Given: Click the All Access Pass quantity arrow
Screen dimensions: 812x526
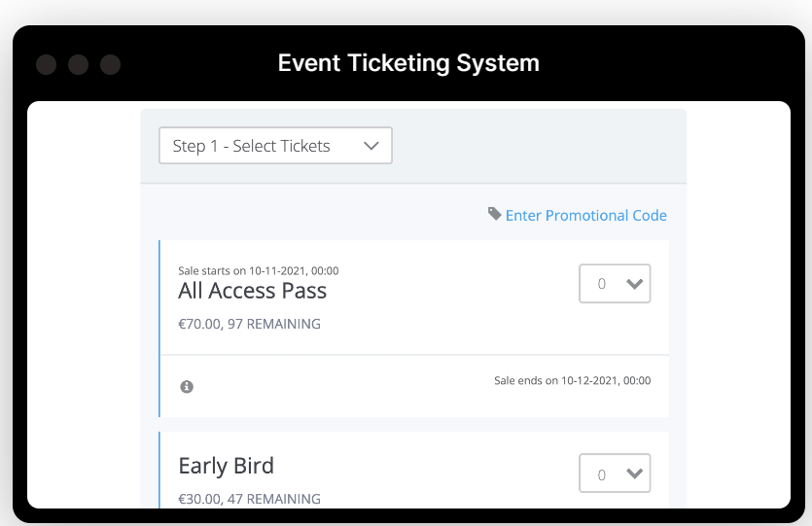Looking at the screenshot, I should click(x=635, y=284).
